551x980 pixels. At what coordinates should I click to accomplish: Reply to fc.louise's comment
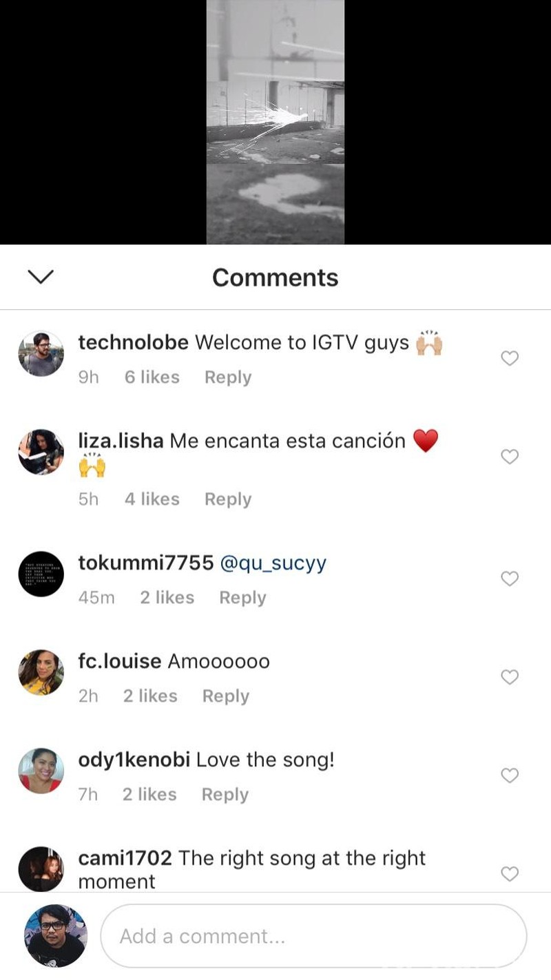pyautogui.click(x=226, y=696)
